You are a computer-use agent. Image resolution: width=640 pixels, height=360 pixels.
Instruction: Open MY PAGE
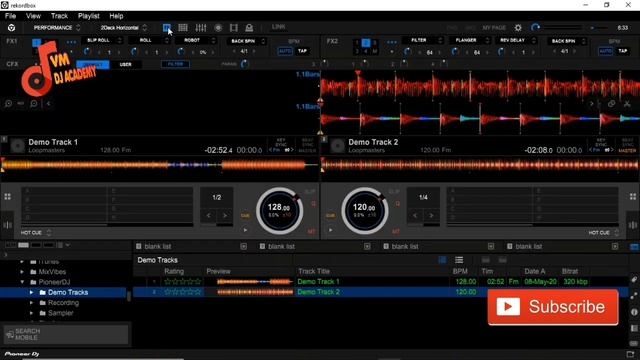(494, 28)
